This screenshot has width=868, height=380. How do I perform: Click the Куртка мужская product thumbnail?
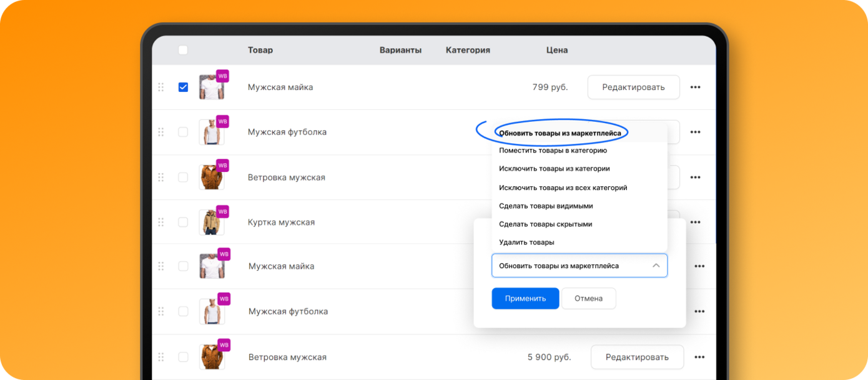click(211, 223)
